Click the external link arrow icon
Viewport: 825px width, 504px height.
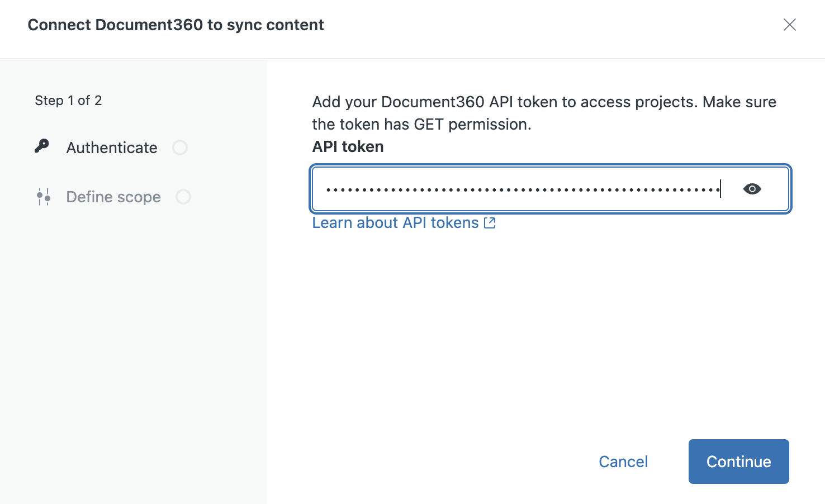(x=490, y=223)
